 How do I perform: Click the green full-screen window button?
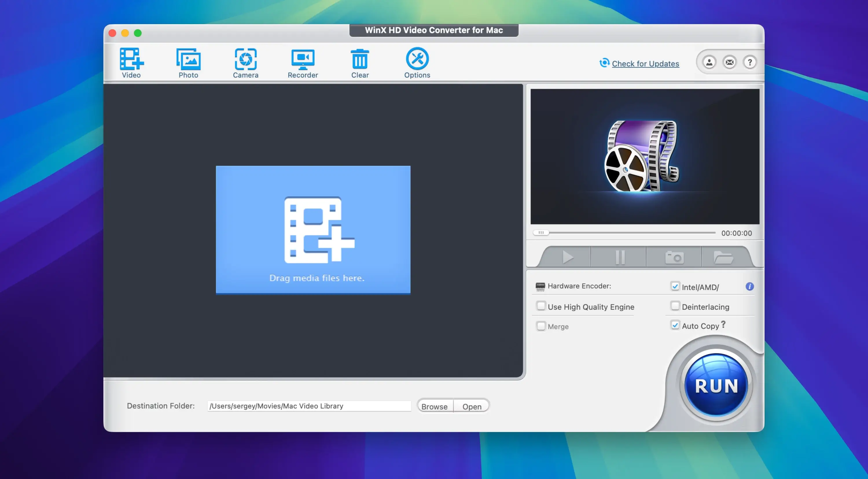coord(138,33)
